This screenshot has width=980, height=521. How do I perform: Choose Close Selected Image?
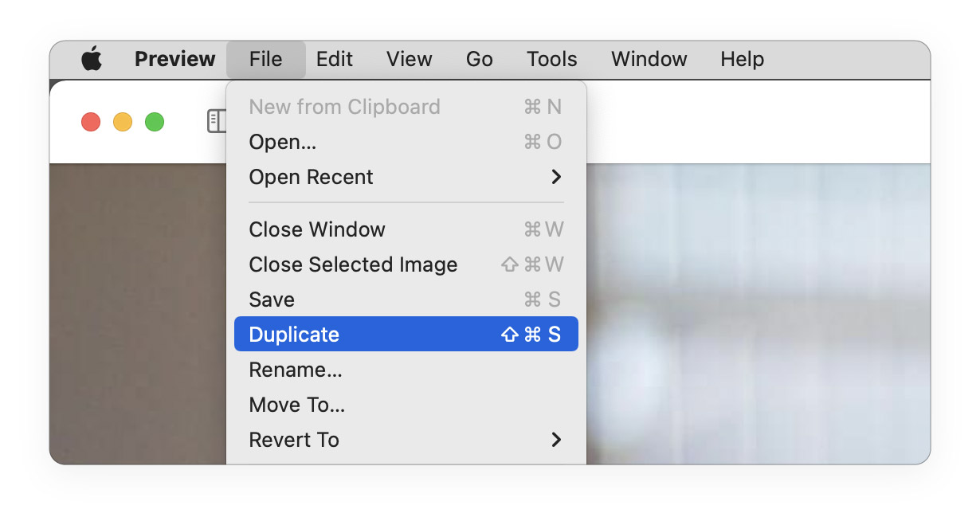click(x=353, y=264)
